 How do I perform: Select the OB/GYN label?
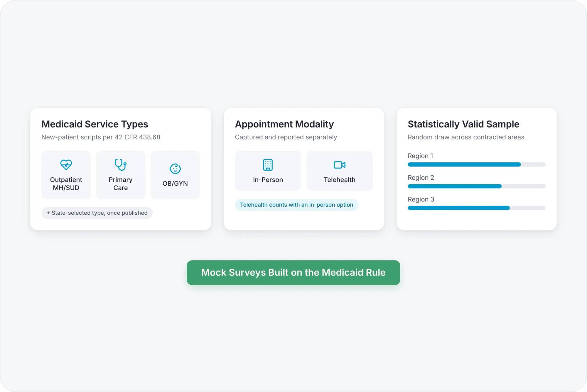[x=175, y=184]
